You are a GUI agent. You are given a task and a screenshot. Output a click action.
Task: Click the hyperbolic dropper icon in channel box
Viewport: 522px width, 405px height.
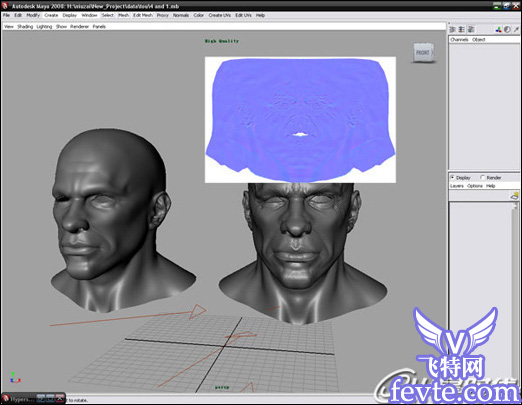pyautogui.click(x=516, y=30)
